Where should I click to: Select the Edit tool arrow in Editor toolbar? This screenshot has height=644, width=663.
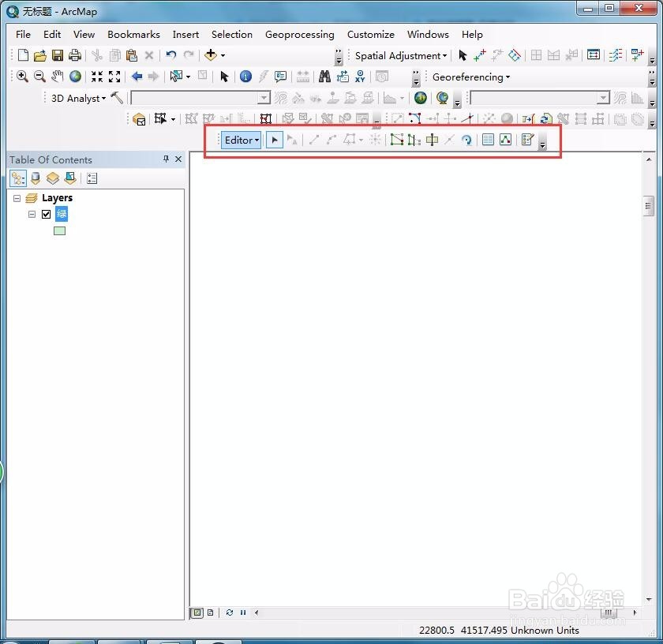click(x=275, y=140)
